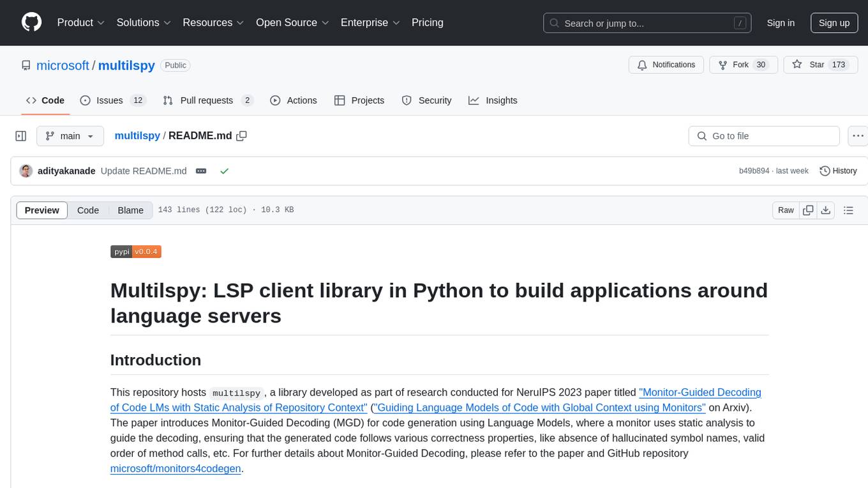The image size is (868, 488).
Task: Open the multilspy repository link
Action: pyautogui.click(x=126, y=65)
